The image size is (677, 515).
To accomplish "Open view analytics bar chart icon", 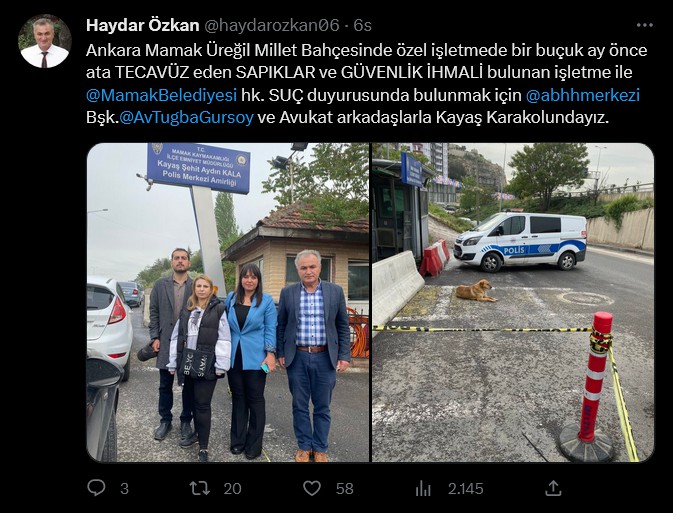I will pos(423,489).
